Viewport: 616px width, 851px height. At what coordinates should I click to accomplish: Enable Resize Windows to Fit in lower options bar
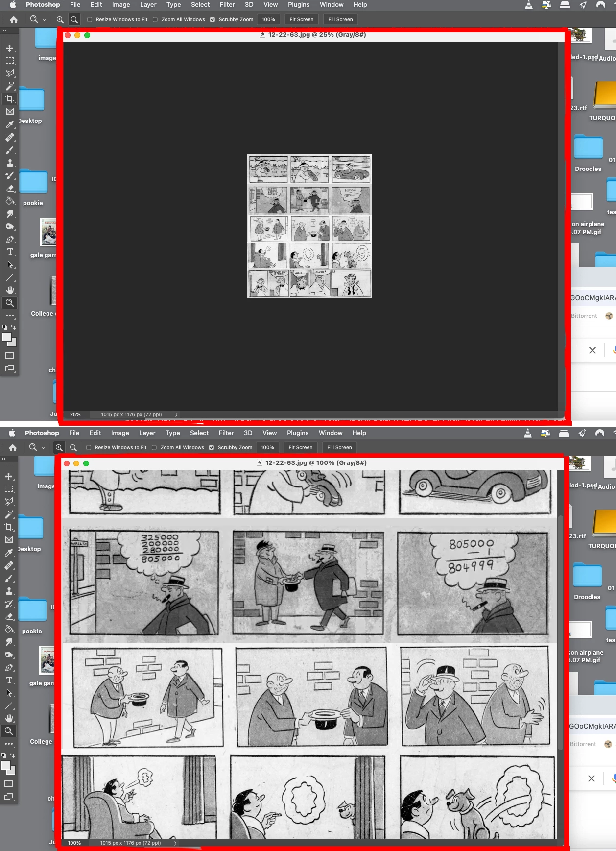click(89, 448)
